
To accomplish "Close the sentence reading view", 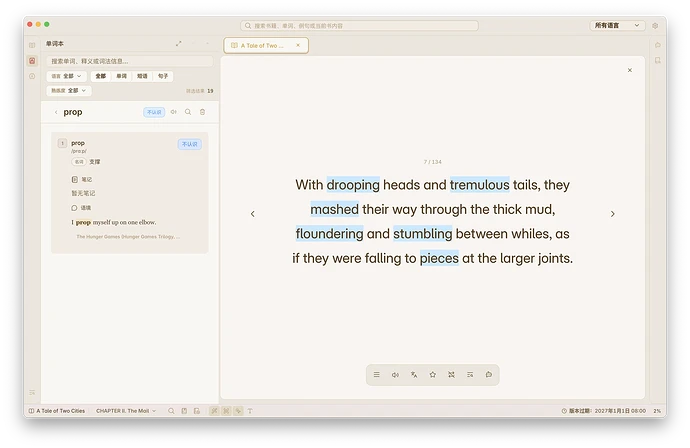I will (x=630, y=70).
